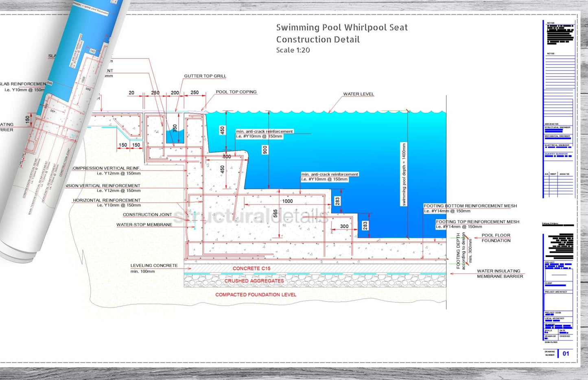Click the swimming pool depth 1400mm dimension
This screenshot has width=588, height=380.
coord(404,174)
